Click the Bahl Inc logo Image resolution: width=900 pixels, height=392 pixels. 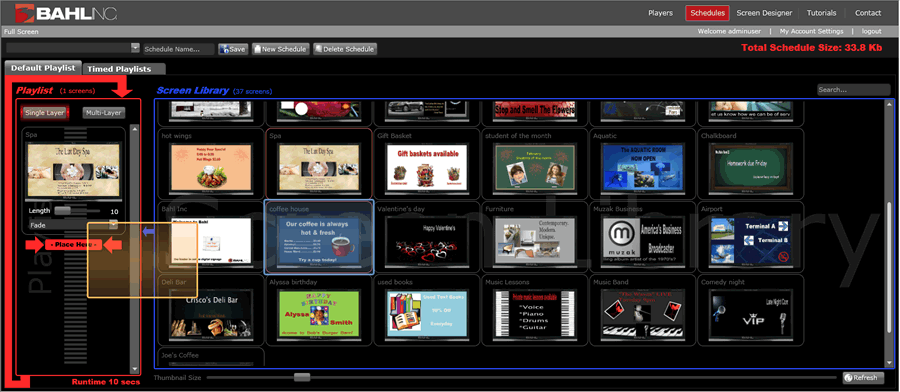point(65,13)
